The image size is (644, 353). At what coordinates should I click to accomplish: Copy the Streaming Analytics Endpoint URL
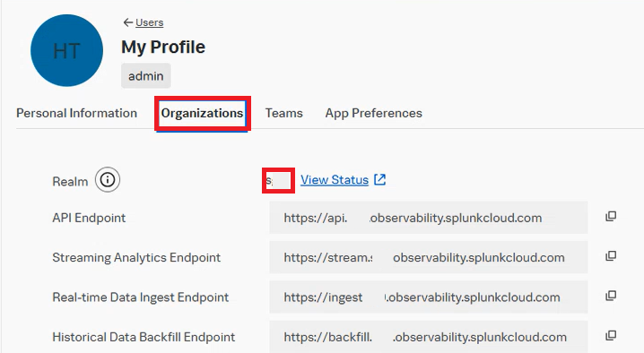pyautogui.click(x=611, y=256)
